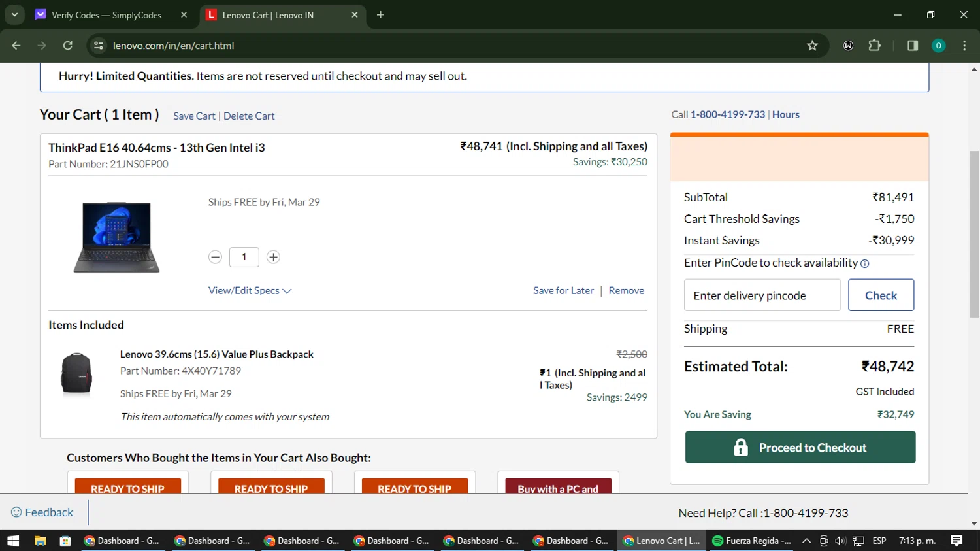
Task: Click the Part Number 21JNS0FP00 text
Action: 108,164
